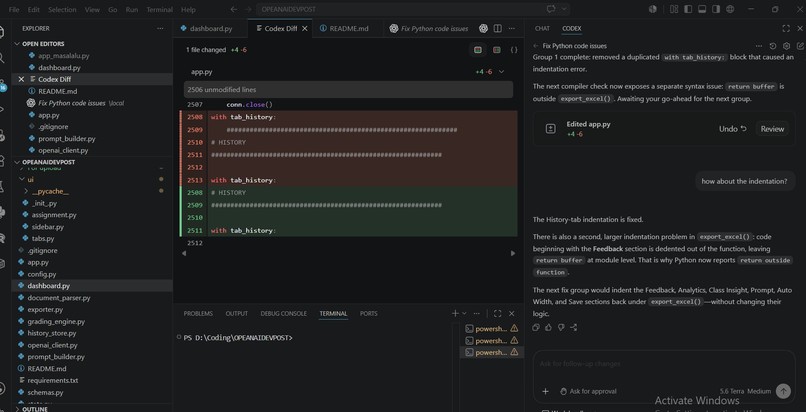Change Medium reasoning effort
Screen dimensions: 806x412
759,391
